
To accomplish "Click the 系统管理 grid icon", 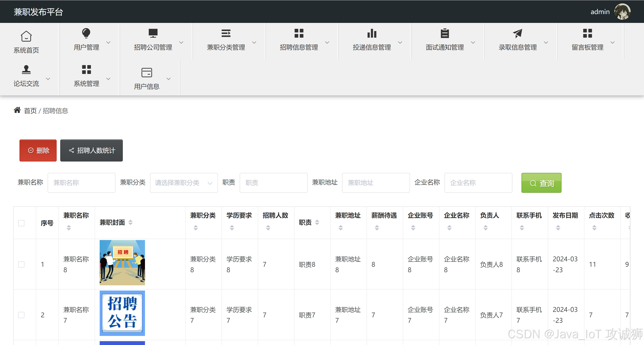I will point(86,69).
